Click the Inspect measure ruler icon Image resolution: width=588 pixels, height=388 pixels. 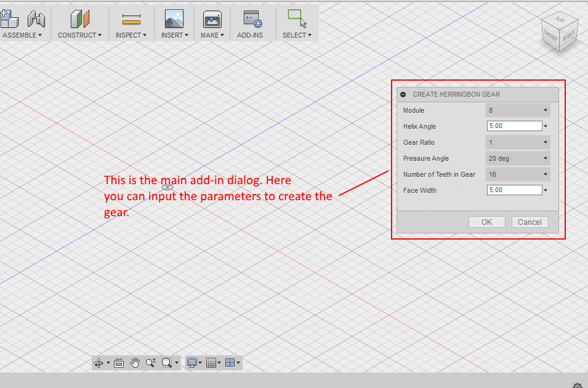tap(131, 19)
